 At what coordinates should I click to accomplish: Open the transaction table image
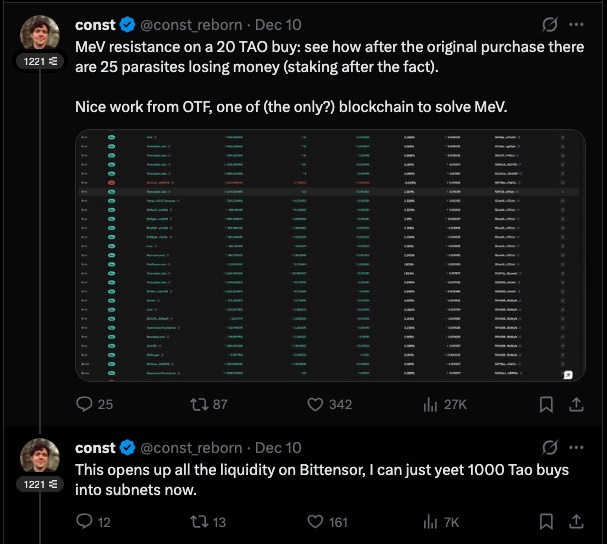[x=330, y=255]
